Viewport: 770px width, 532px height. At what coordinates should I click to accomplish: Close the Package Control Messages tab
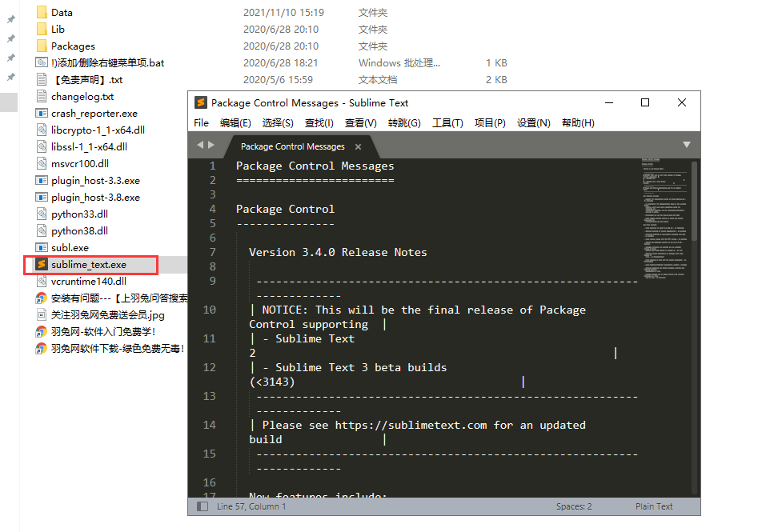[358, 146]
